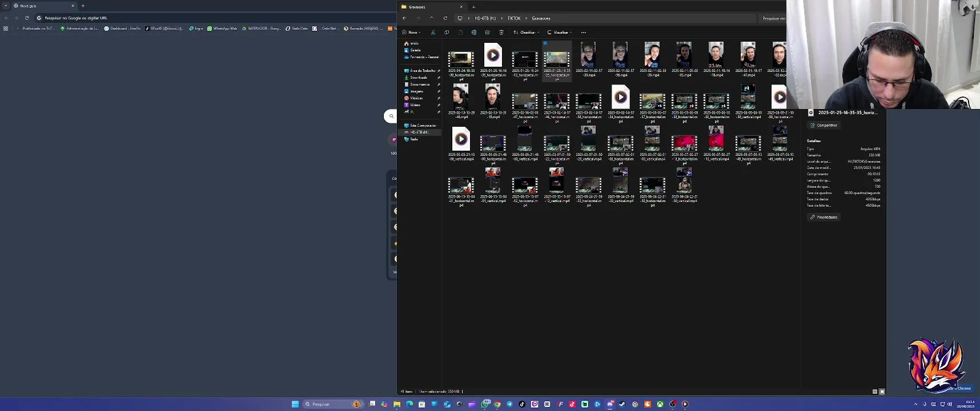Image resolution: width=980 pixels, height=411 pixels.
Task: Toggle checkbox on selected 2025-01-25-16-35 video
Action: pyautogui.click(x=545, y=43)
